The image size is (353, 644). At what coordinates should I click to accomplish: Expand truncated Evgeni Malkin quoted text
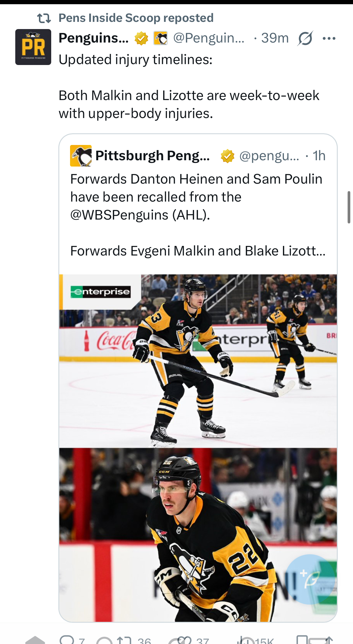[x=198, y=251]
